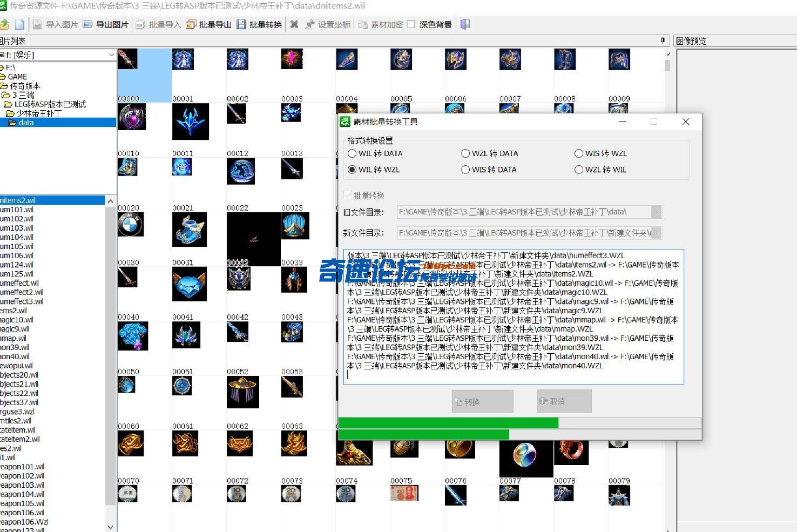The width and height of the screenshot is (797, 532).
Task: Select umeffect3.wil in file list
Action: (22, 301)
